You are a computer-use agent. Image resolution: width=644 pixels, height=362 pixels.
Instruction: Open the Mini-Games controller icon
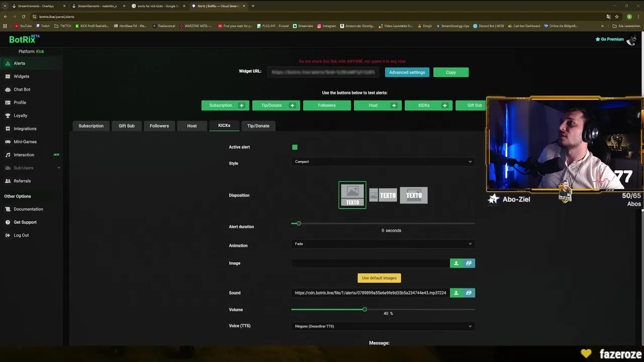click(x=8, y=142)
